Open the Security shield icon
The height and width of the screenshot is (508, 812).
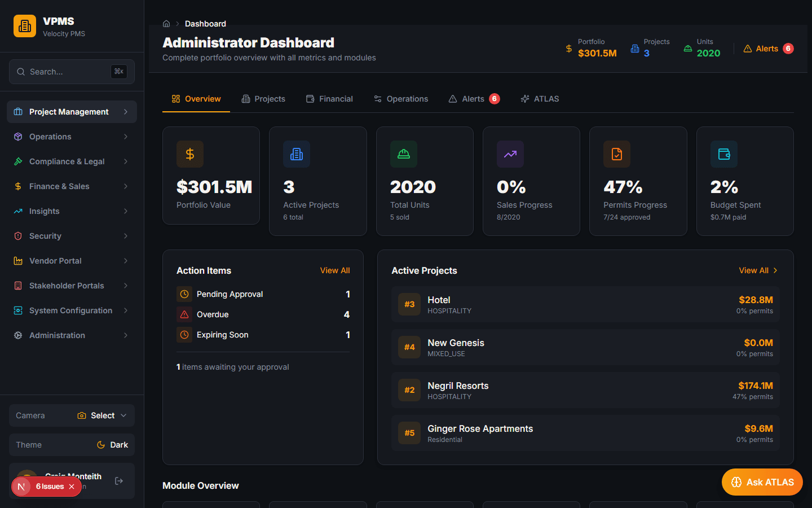click(x=17, y=235)
